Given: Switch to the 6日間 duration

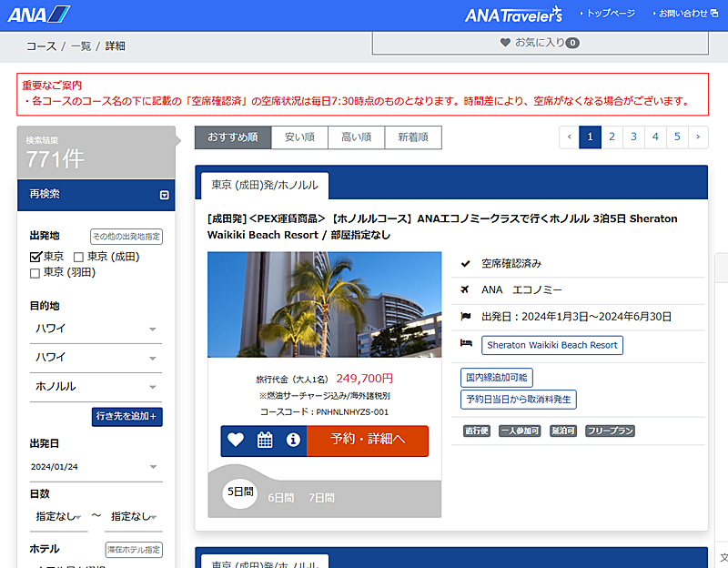Looking at the screenshot, I should pos(281,498).
